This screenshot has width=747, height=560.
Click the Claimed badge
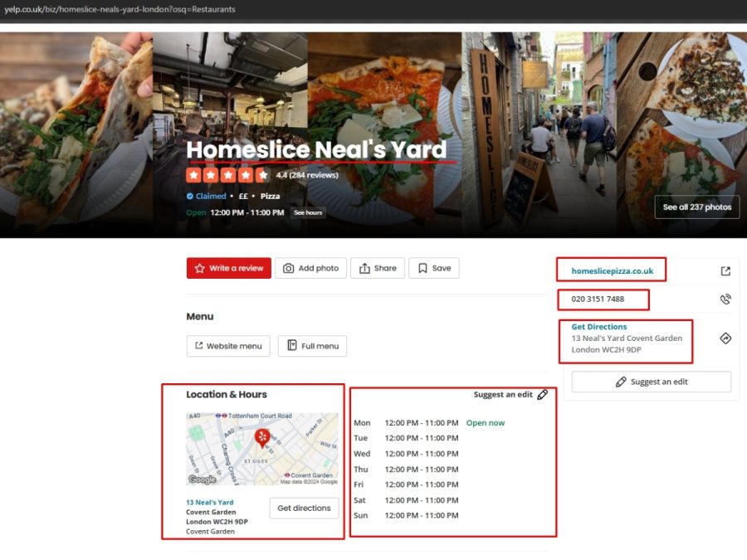207,196
